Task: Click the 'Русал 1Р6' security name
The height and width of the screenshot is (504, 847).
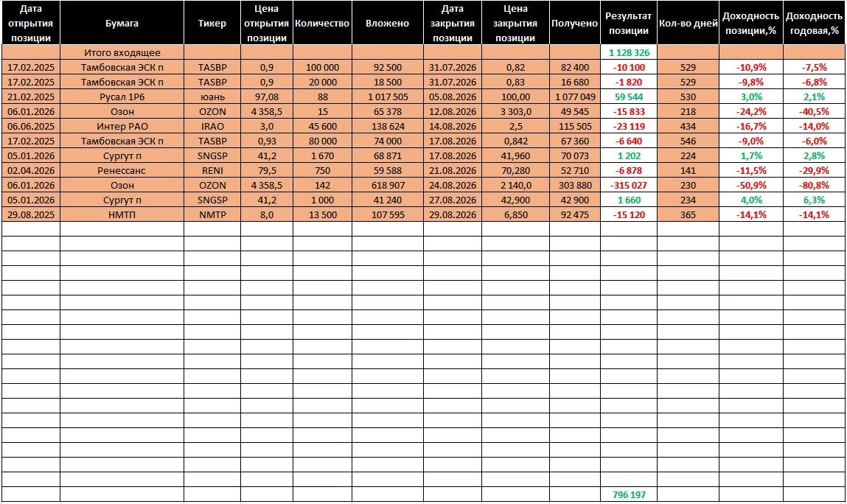Action: coord(122,97)
